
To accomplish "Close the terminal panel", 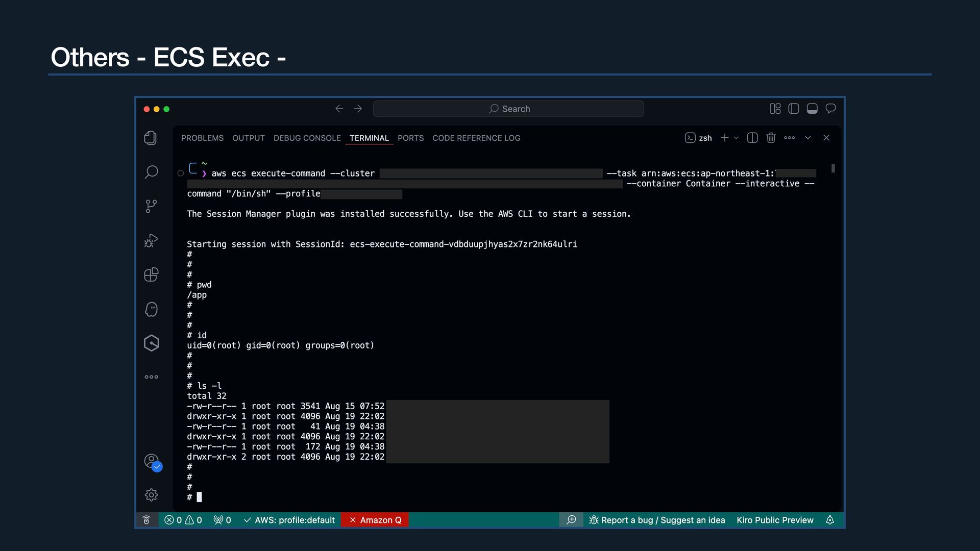I will point(826,138).
